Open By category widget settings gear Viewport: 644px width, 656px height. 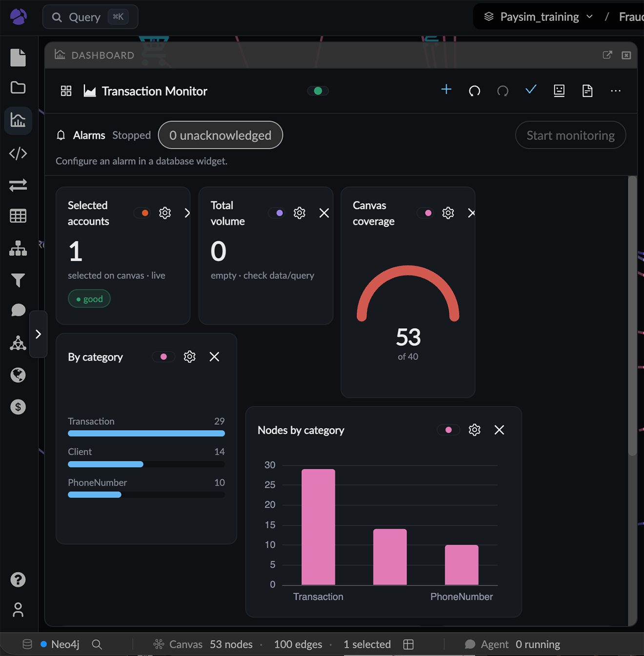tap(190, 357)
